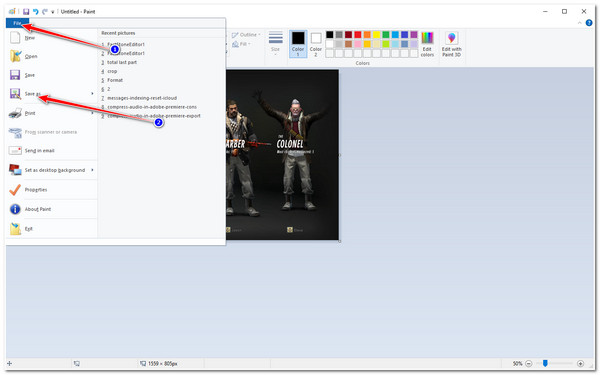The height and width of the screenshot is (375, 600).
Task: Pick the dark red color swatch
Action: [x=348, y=35]
